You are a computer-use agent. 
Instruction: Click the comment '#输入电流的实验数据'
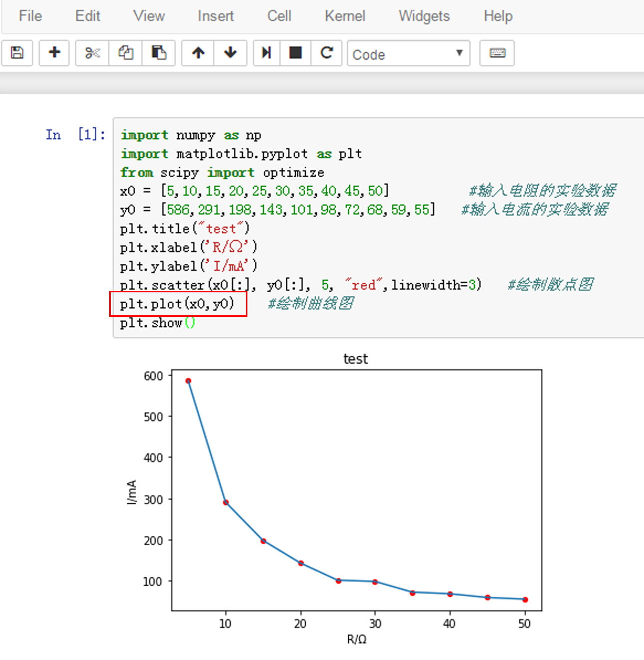click(535, 210)
